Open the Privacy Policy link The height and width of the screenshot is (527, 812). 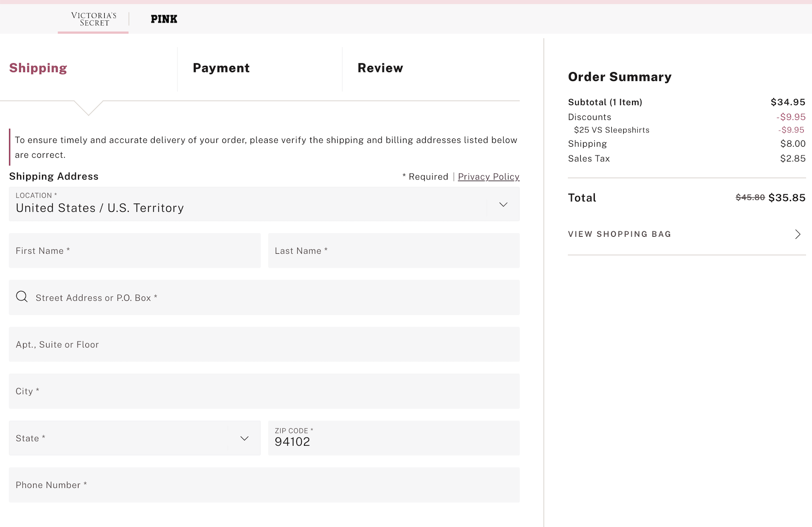coord(489,177)
